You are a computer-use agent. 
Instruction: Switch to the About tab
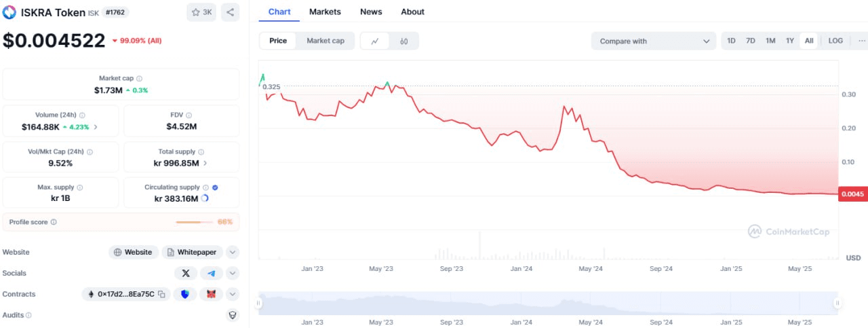pos(412,12)
